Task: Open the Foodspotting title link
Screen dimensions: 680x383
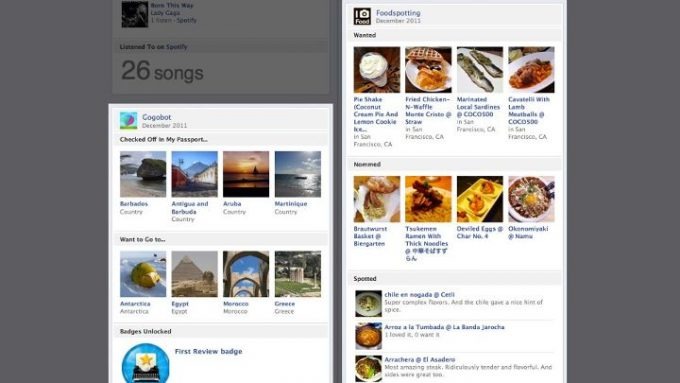Action: point(398,13)
